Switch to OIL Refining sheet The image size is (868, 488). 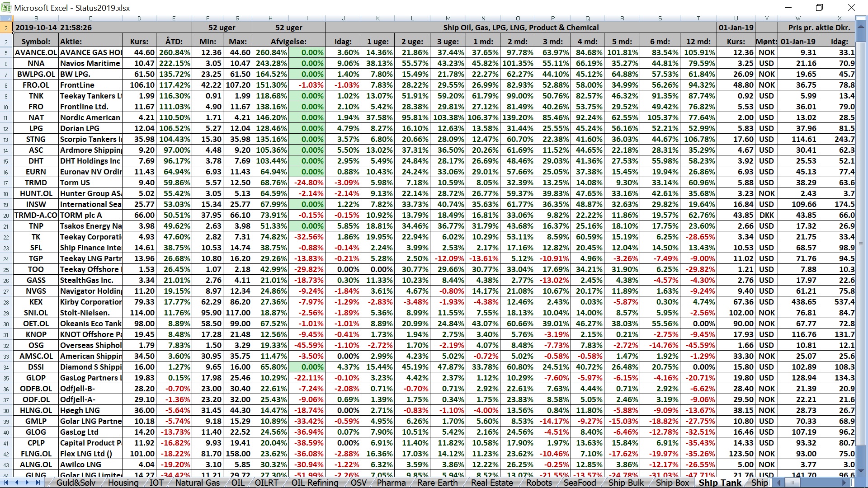(x=315, y=483)
